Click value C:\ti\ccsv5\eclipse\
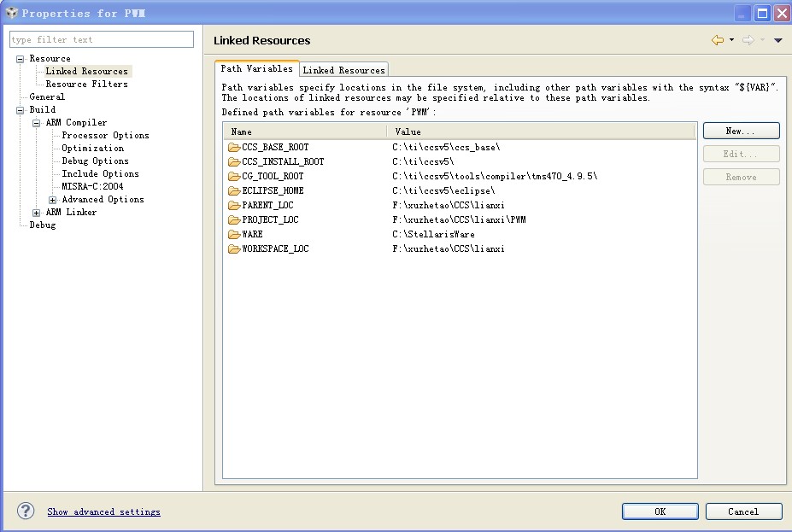The image size is (792, 532). 443,190
